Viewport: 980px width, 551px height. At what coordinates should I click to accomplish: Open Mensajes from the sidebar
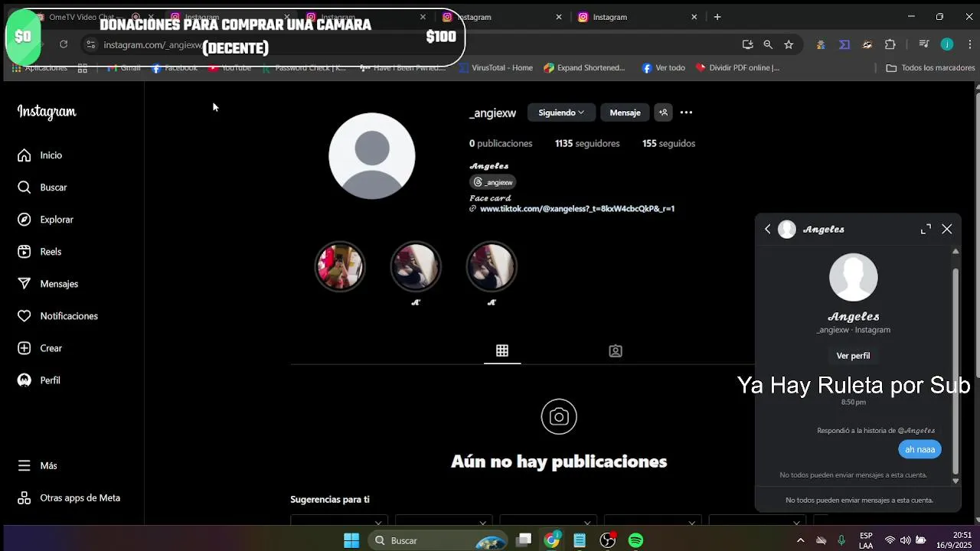[x=47, y=284]
